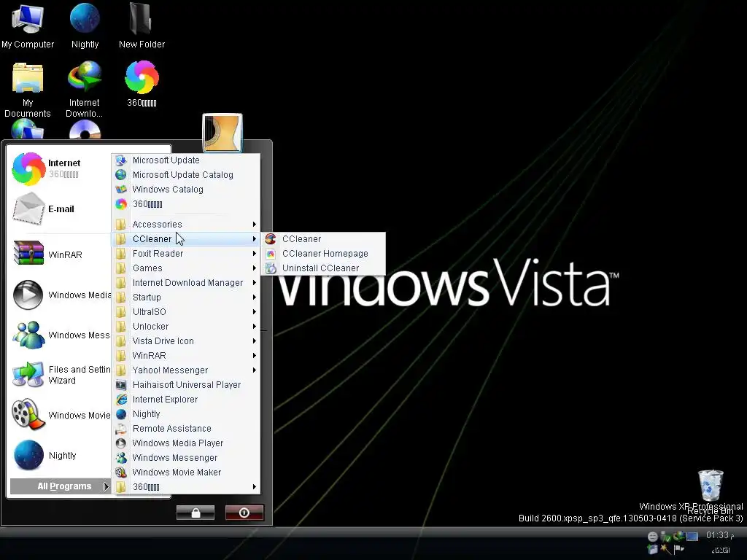Expand the Unlocker folder
The image size is (747, 560).
point(187,327)
